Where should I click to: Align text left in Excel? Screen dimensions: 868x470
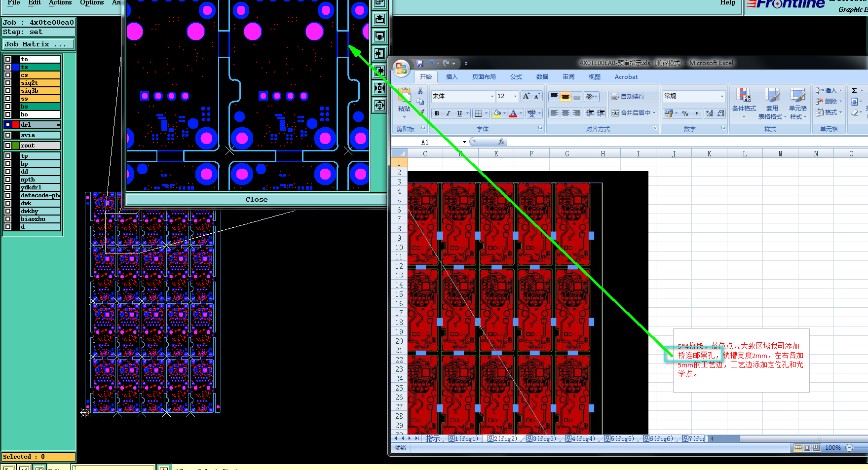click(554, 113)
